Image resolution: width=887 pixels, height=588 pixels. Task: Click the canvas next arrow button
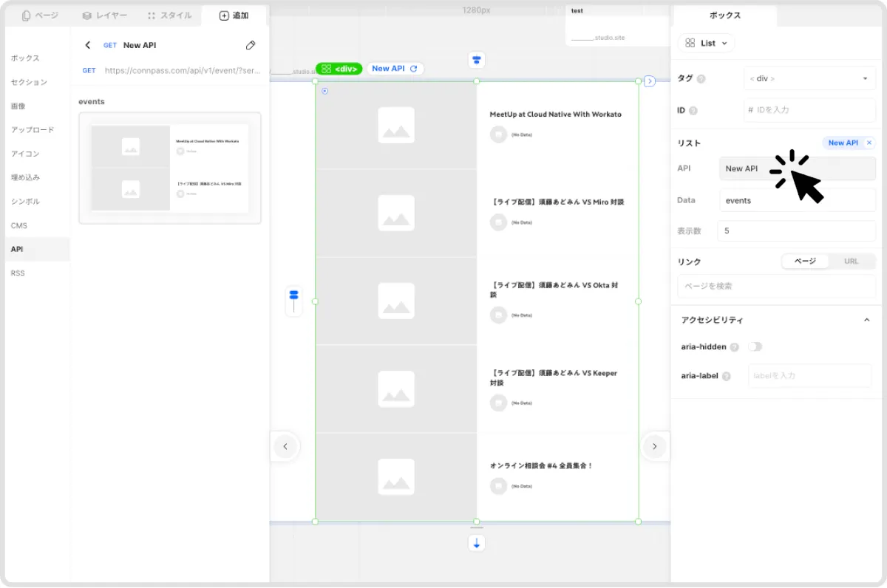pyautogui.click(x=654, y=446)
